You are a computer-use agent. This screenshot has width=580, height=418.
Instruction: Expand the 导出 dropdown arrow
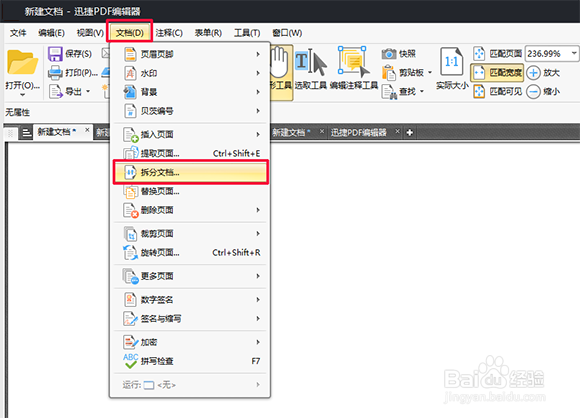[x=88, y=91]
